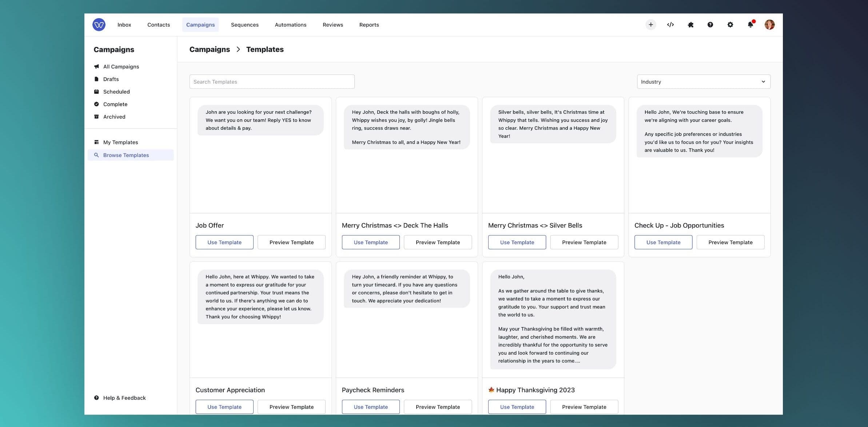
Task: Expand the Industry dropdown chevron
Action: [x=763, y=81]
